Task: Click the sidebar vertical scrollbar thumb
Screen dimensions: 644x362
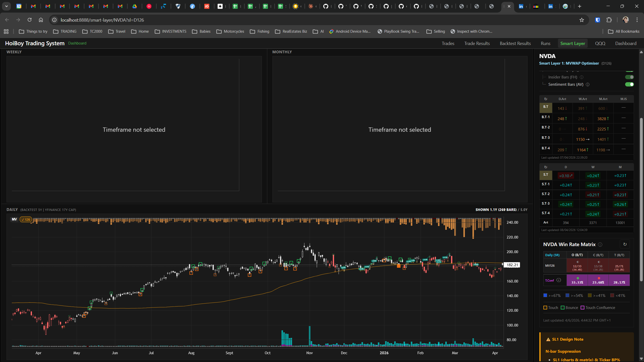Action: [641, 199]
